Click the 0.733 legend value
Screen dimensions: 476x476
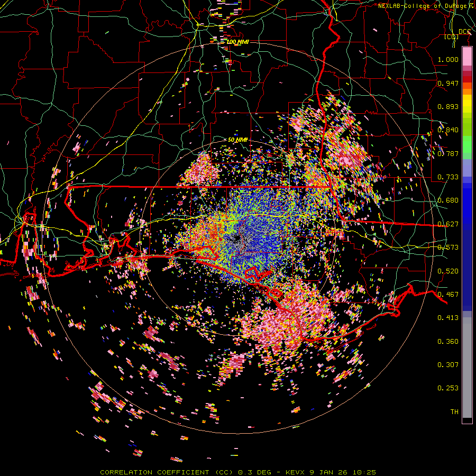click(x=448, y=177)
